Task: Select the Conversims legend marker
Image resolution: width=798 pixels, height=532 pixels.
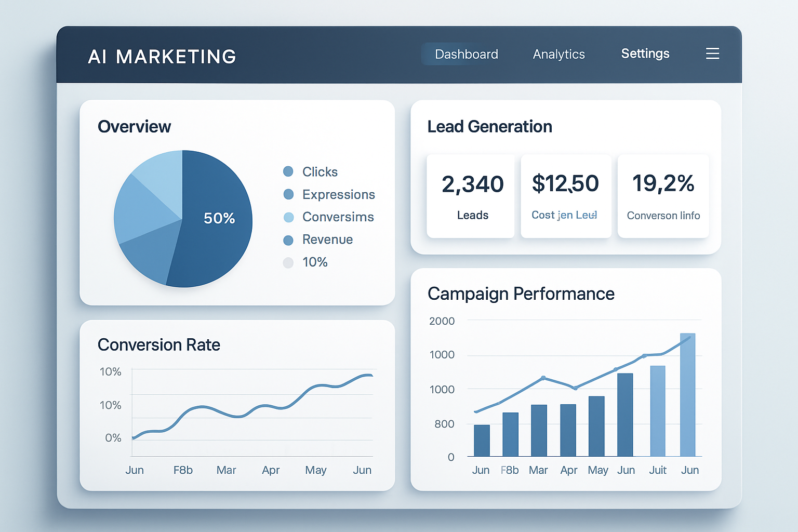Action: pos(288,217)
